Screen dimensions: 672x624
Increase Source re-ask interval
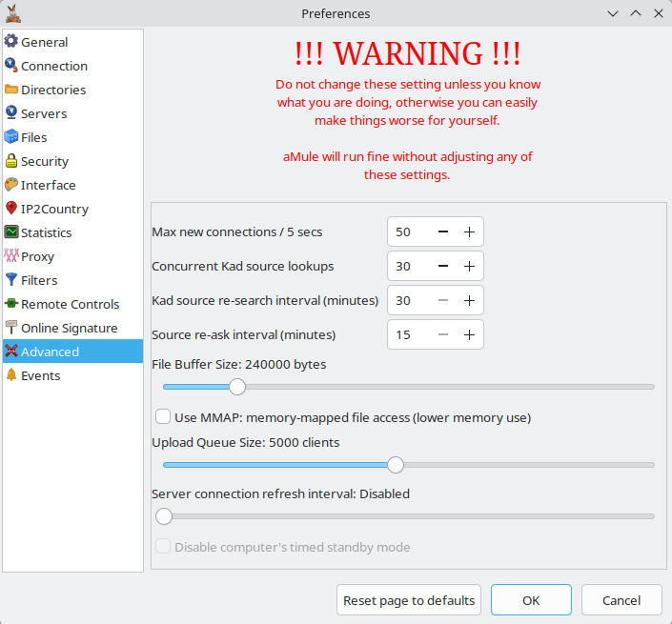(x=469, y=334)
